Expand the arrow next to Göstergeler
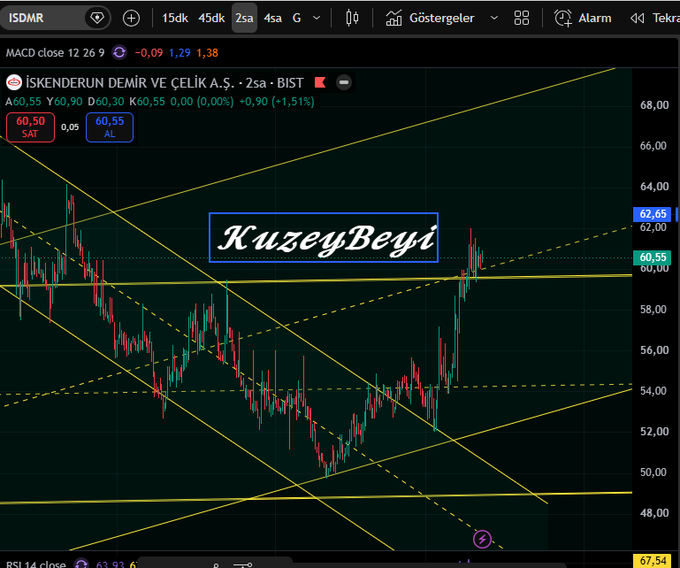Viewport: 680px width, 568px height. [494, 18]
